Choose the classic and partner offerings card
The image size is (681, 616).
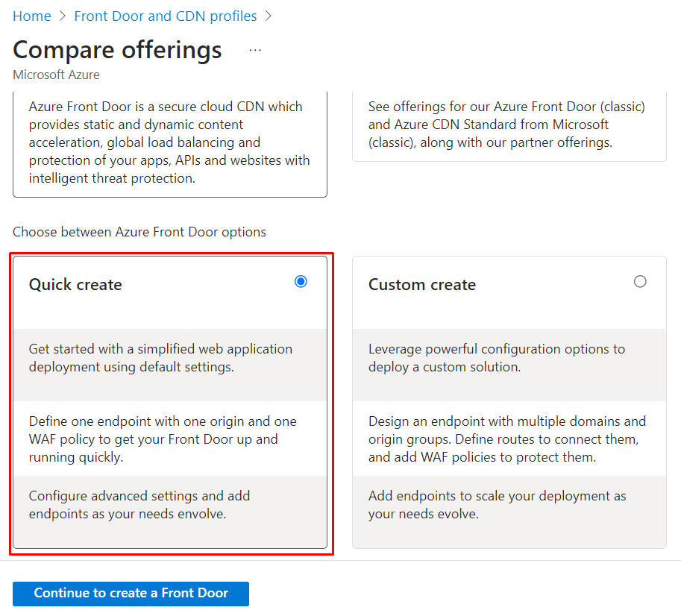509,125
